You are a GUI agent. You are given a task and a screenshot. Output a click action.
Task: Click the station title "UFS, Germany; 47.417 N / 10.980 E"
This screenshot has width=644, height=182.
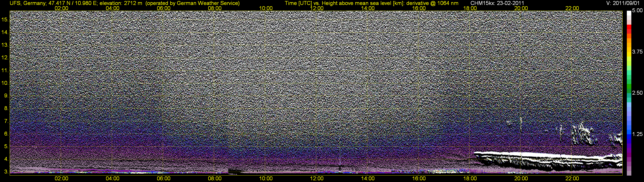click(x=53, y=3)
